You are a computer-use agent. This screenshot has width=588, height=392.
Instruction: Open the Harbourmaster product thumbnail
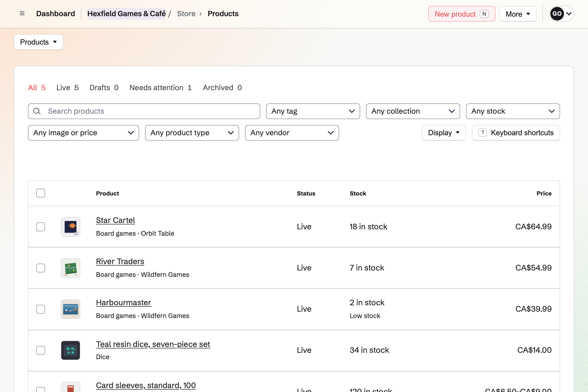click(x=71, y=309)
